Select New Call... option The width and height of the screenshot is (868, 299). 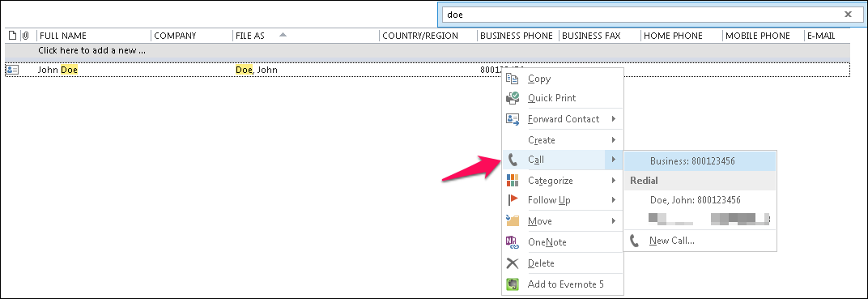tap(700, 241)
